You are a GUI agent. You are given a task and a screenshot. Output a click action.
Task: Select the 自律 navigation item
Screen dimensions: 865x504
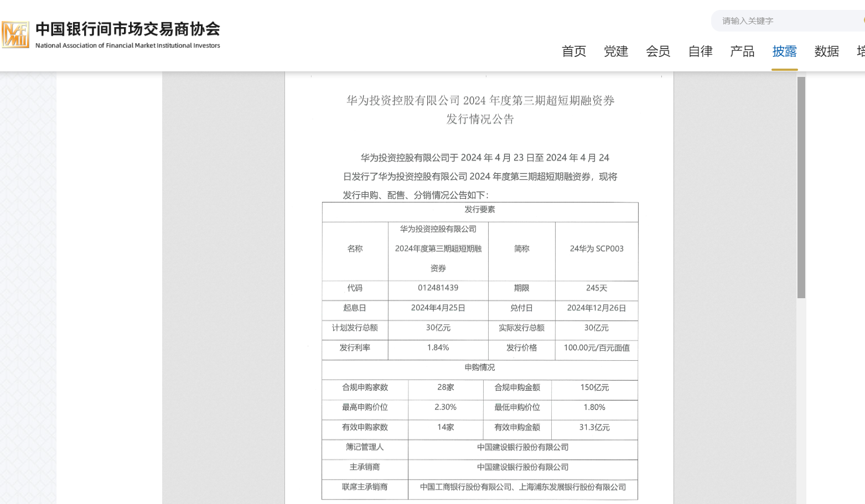[700, 51]
